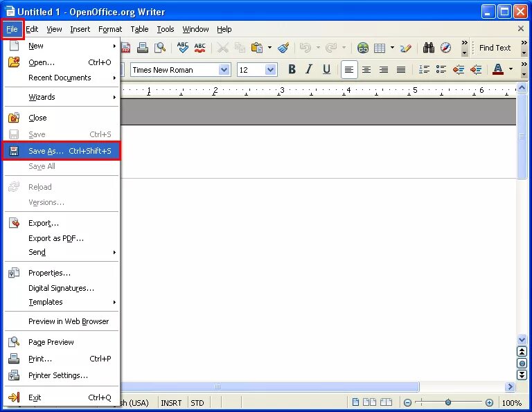The height and width of the screenshot is (412, 532).
Task: Choose Printer Settings from the File menu
Action: (62, 375)
